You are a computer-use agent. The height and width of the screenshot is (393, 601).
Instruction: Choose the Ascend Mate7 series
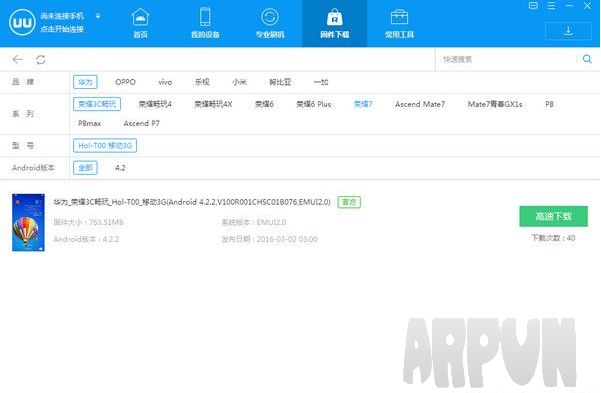coord(420,104)
